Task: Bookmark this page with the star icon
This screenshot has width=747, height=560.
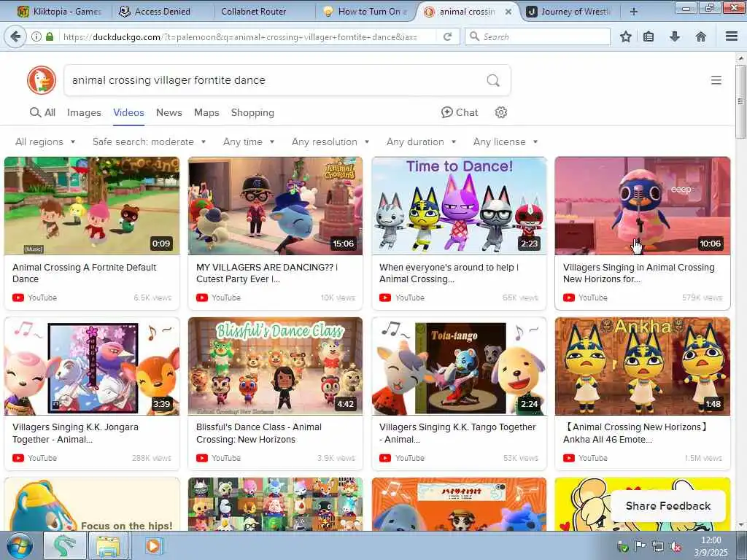Action: tap(626, 36)
